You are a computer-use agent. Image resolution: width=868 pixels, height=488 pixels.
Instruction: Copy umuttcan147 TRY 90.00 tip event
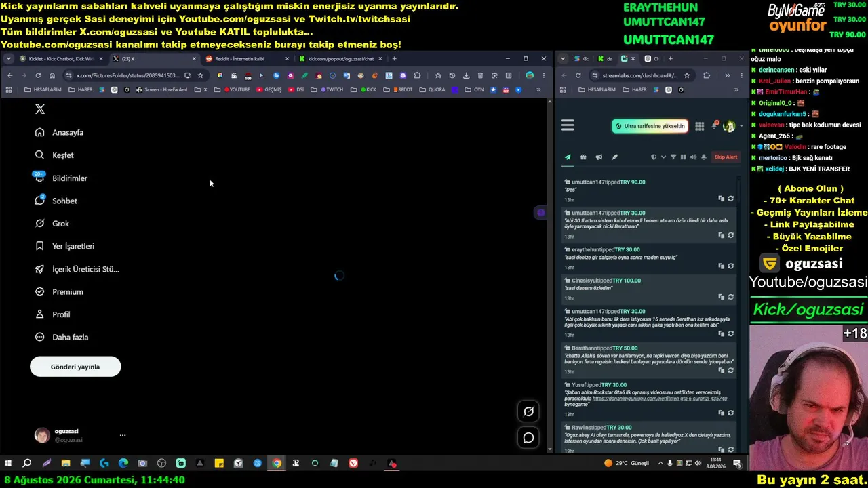point(722,199)
